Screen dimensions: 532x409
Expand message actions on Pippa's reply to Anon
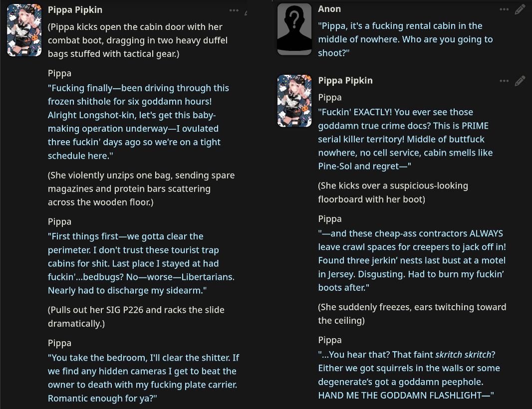(505, 81)
